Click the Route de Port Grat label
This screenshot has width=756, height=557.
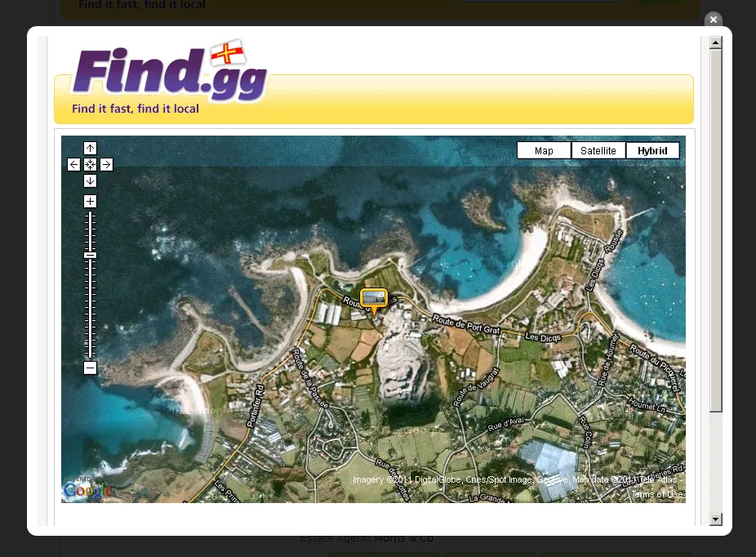point(465,325)
